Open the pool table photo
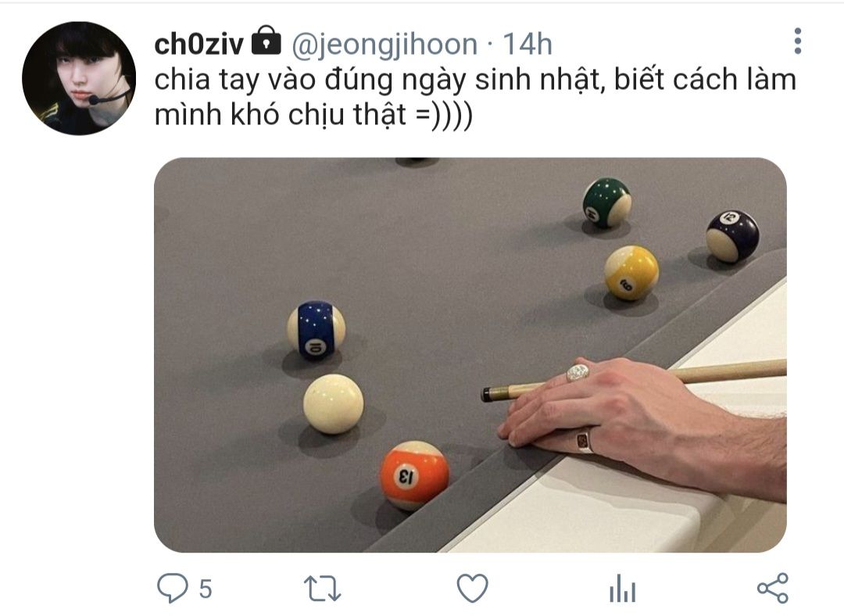 [x=470, y=355]
